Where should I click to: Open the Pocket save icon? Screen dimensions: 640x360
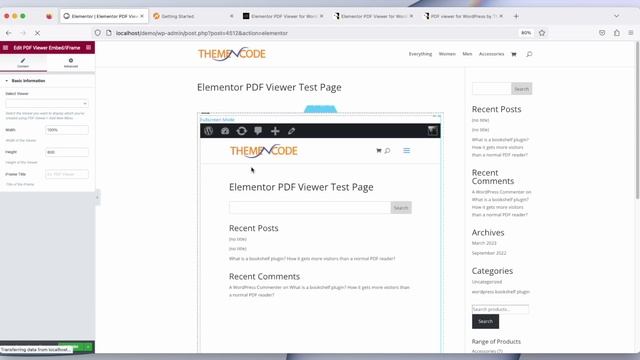(x=602, y=33)
